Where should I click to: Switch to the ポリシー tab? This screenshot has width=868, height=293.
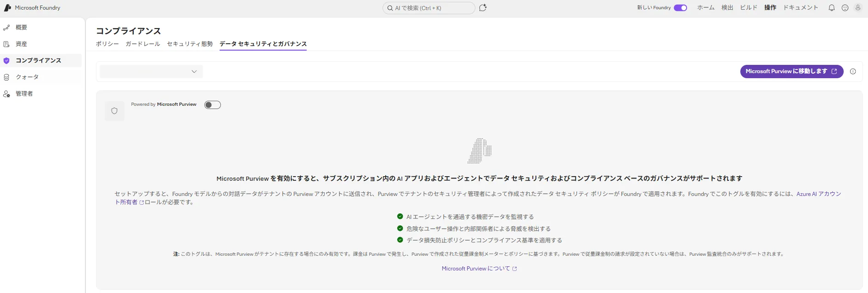coord(107,44)
